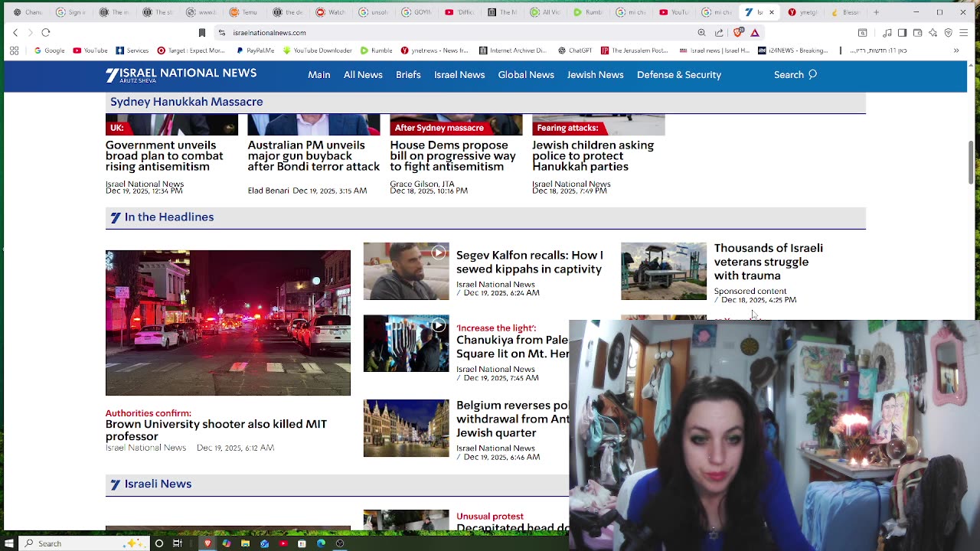Image resolution: width=980 pixels, height=551 pixels.
Task: Open the Global News tab
Action: click(x=525, y=74)
